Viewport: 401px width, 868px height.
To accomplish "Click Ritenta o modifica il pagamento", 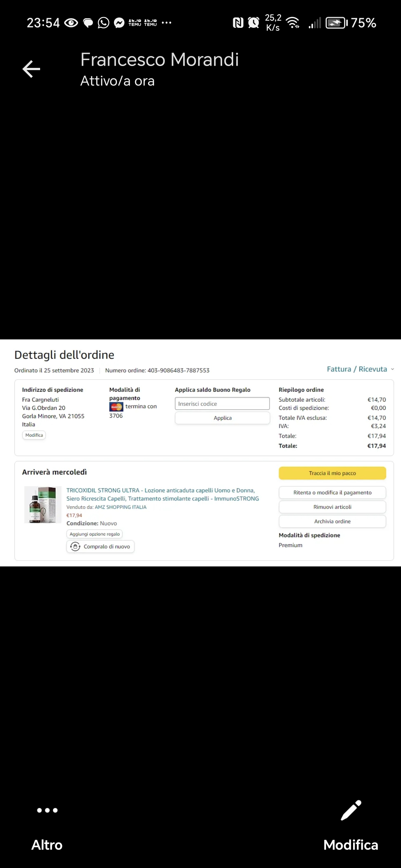I will coord(332,493).
